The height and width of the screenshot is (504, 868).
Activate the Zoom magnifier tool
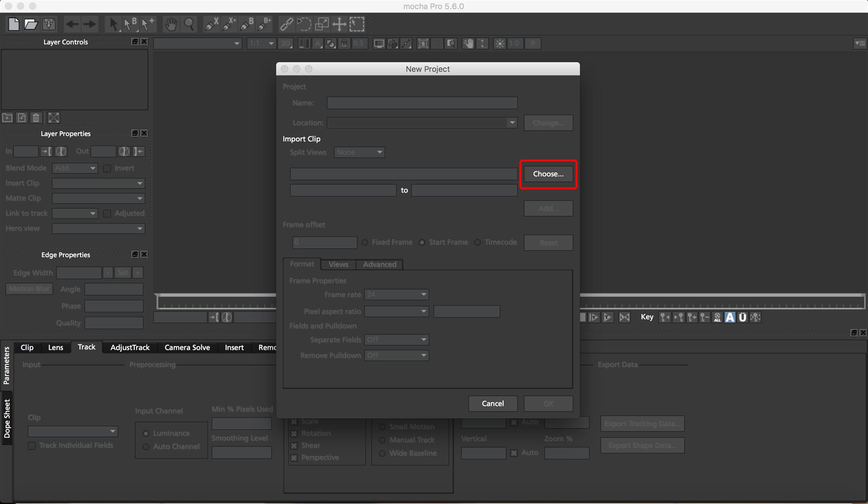click(189, 24)
